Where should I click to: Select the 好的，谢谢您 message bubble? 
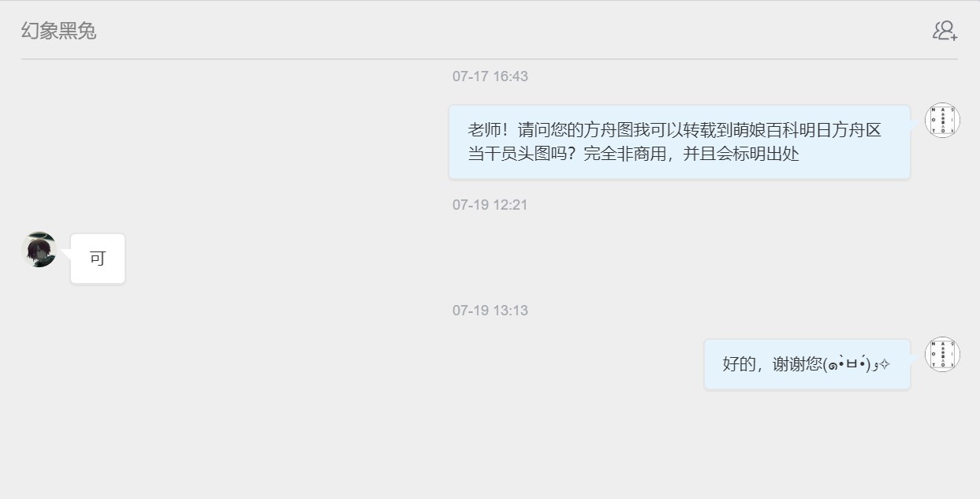click(807, 364)
